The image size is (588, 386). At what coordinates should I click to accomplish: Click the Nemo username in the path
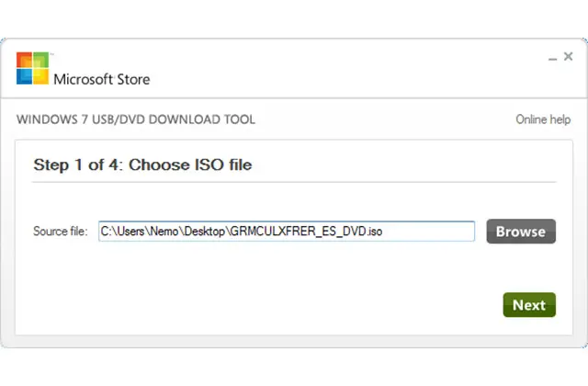[x=155, y=232]
